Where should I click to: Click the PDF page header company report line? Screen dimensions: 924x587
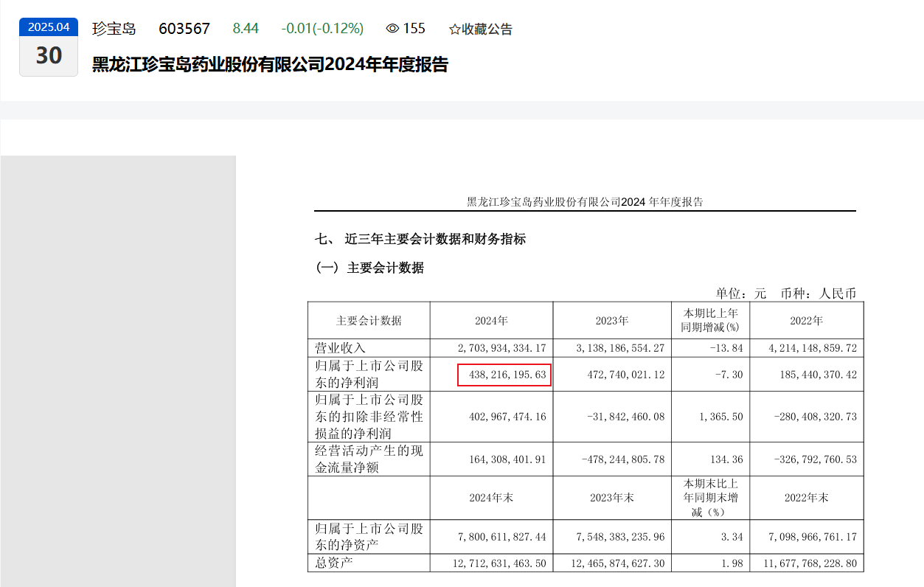[x=586, y=201]
